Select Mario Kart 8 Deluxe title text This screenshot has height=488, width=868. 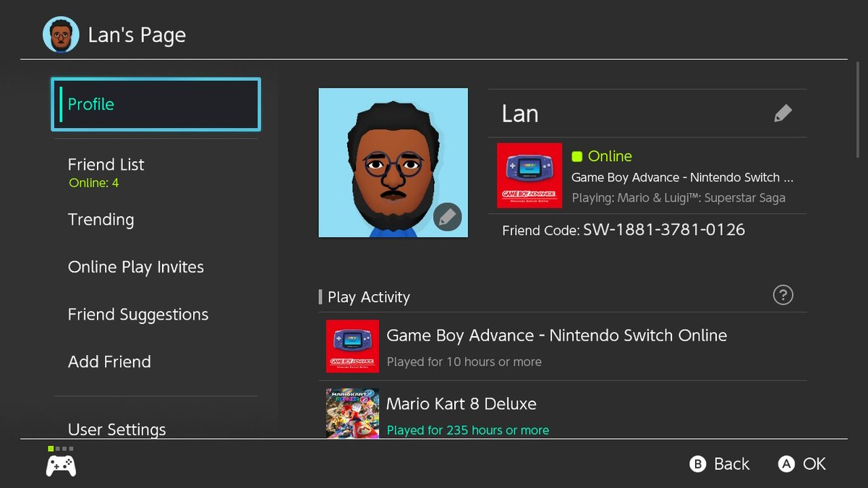pos(461,403)
